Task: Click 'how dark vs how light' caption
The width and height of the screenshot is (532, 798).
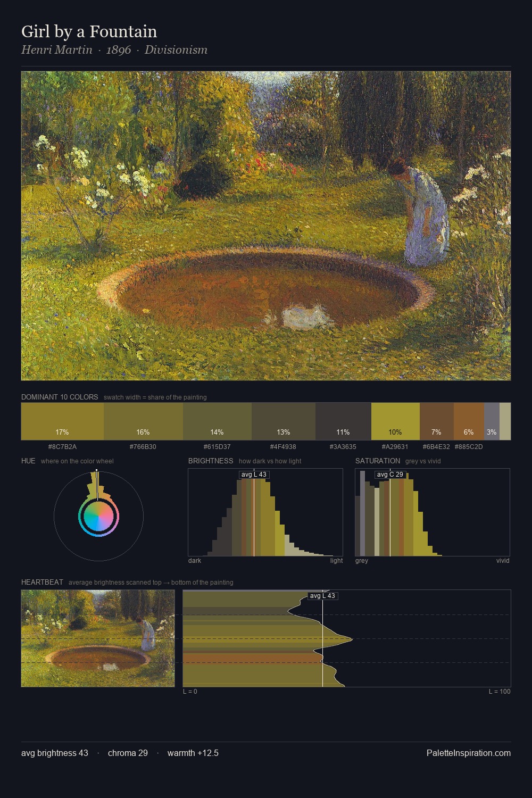Action: point(270,461)
